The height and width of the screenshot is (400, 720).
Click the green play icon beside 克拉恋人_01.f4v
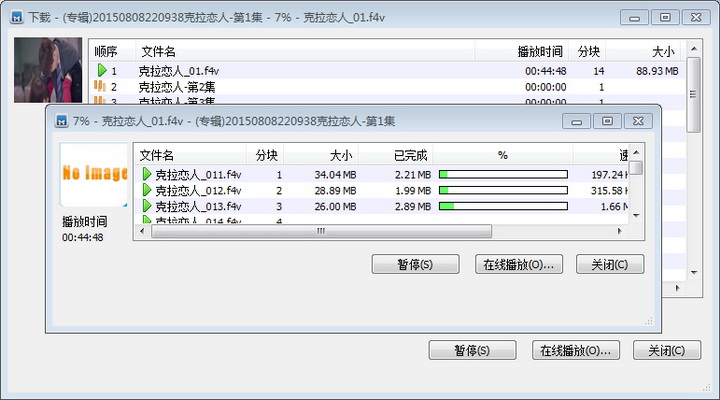pos(102,70)
